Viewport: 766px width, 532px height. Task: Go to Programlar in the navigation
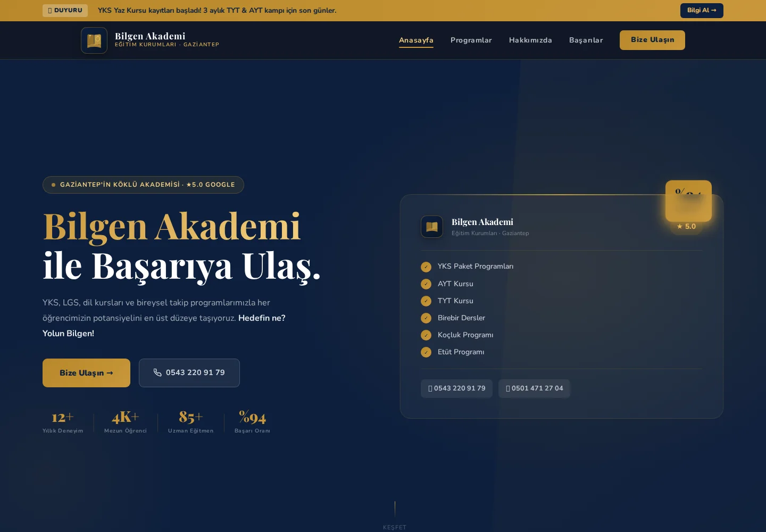point(471,40)
